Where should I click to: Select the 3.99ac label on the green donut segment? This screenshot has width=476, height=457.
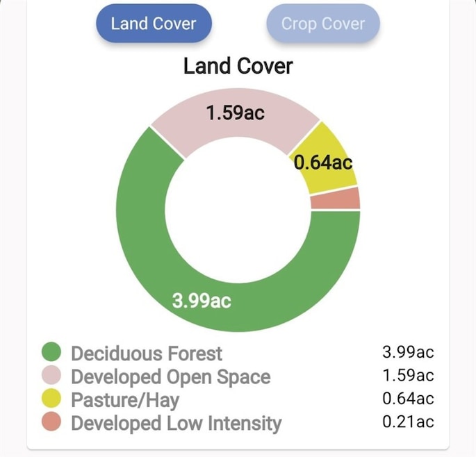coord(202,301)
